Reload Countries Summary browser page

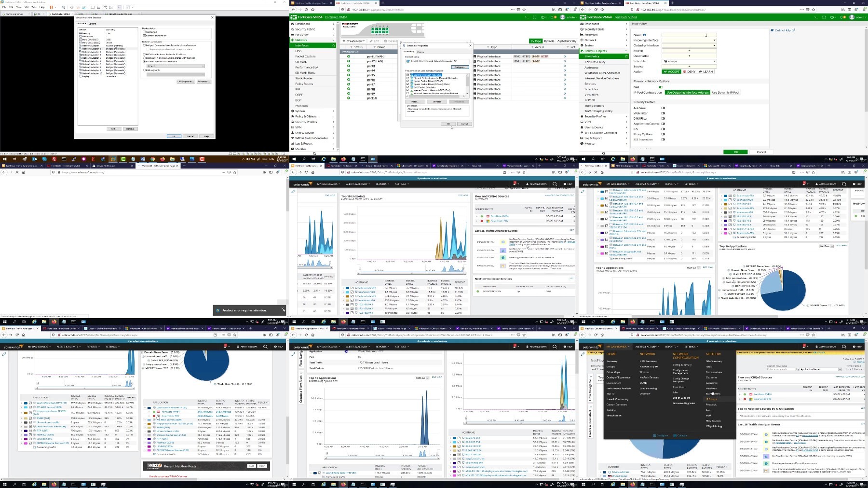point(596,335)
